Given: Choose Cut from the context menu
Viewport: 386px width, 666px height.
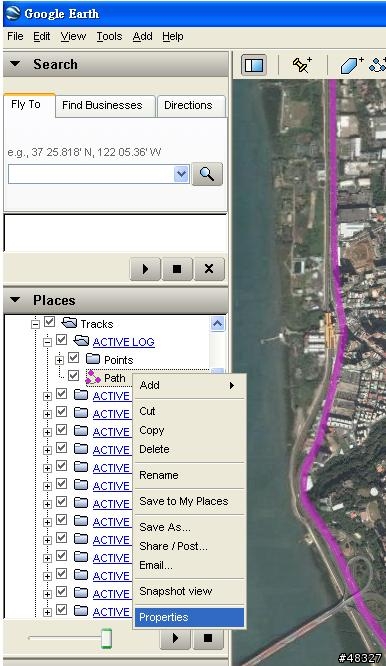Looking at the screenshot, I should (x=189, y=411).
